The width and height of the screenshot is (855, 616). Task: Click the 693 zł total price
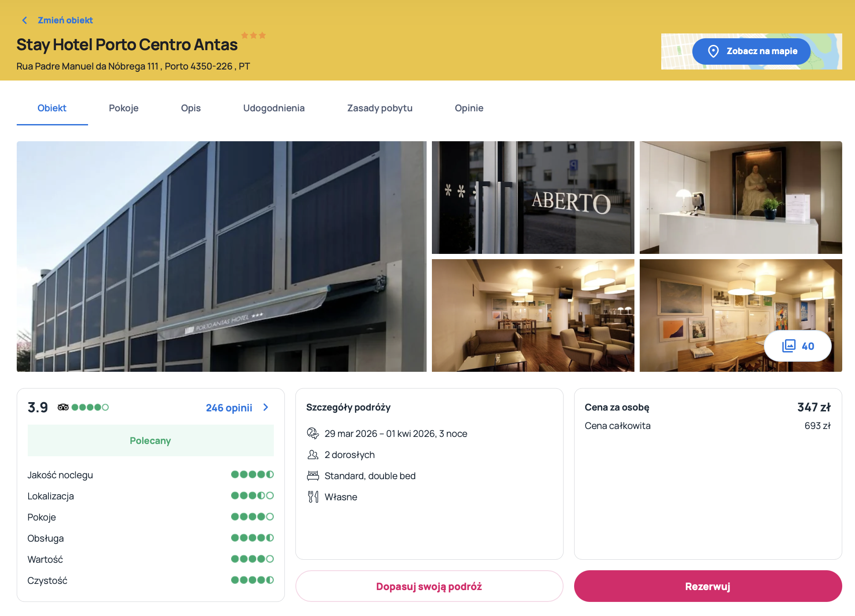(818, 426)
